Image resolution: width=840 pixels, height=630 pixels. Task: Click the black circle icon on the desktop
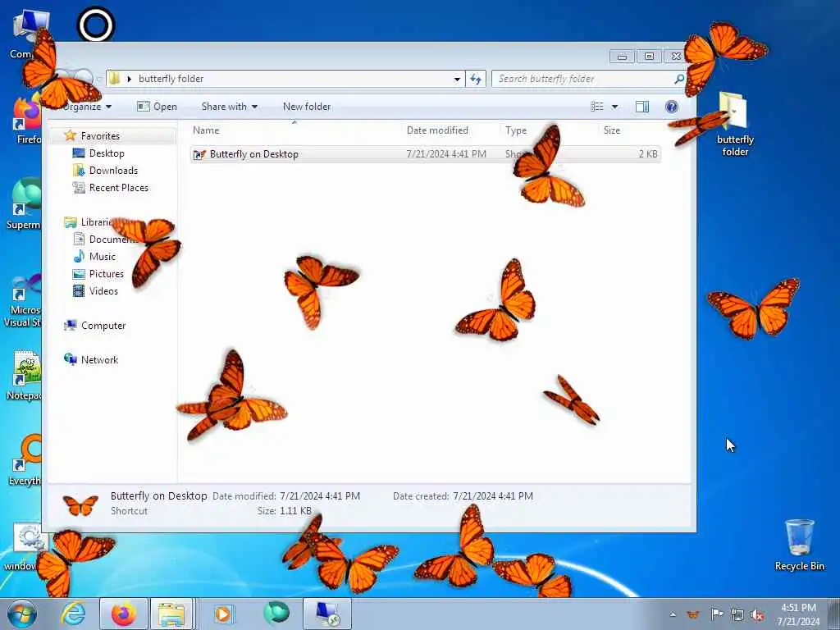tap(96, 25)
